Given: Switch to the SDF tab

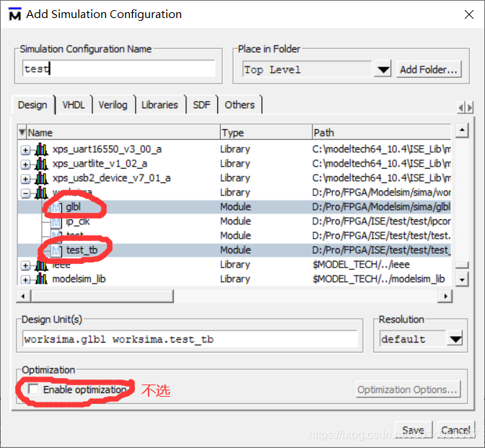Looking at the screenshot, I should (201, 105).
